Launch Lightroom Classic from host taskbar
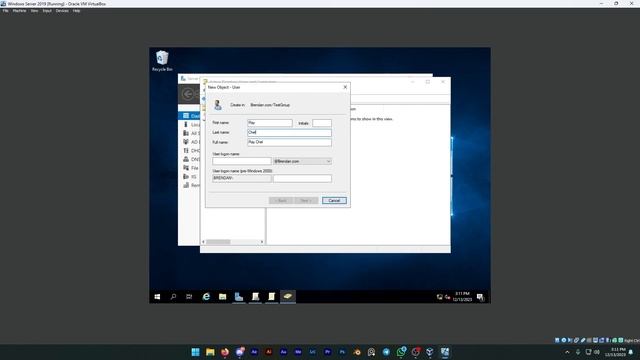The height and width of the screenshot is (360, 640). click(x=313, y=352)
